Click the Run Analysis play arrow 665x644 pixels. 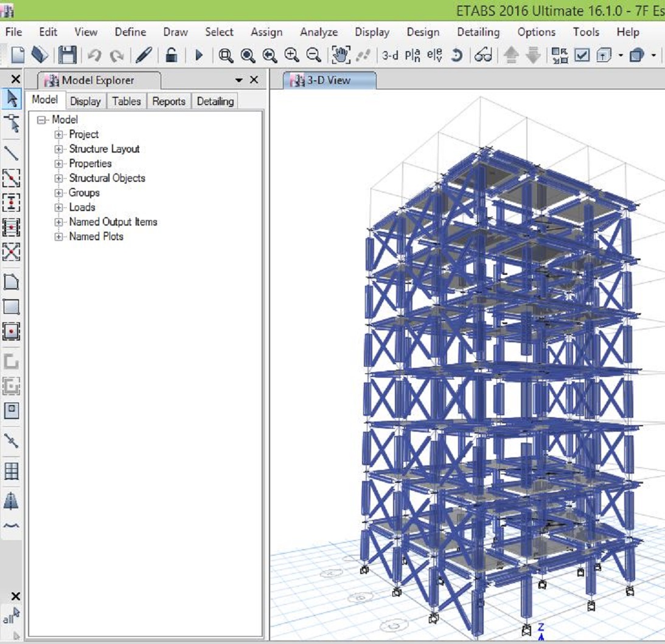tap(198, 55)
